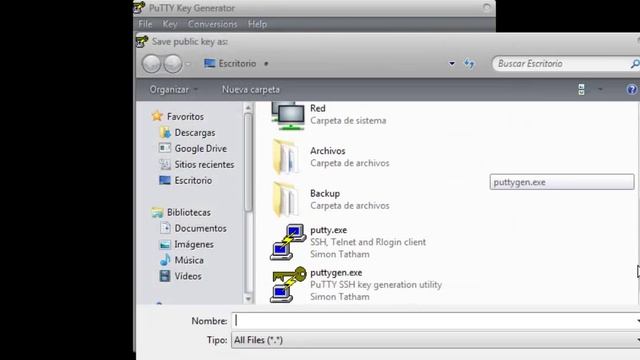Select Música library in navigation pane

click(x=189, y=260)
